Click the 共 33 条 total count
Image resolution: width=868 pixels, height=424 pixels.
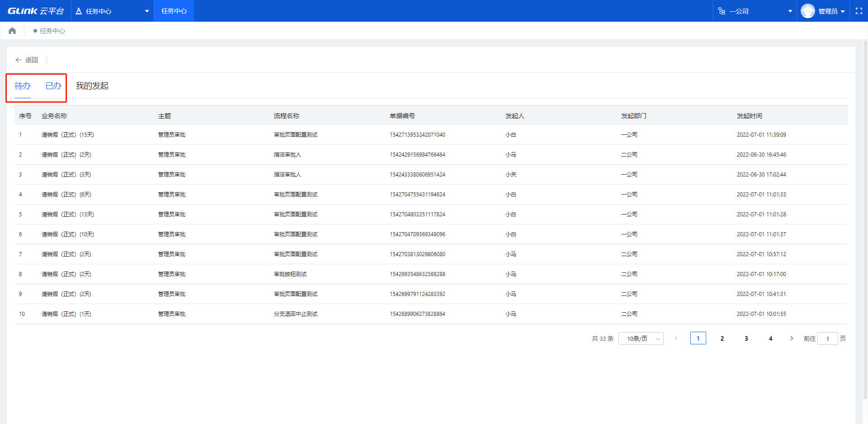[603, 338]
